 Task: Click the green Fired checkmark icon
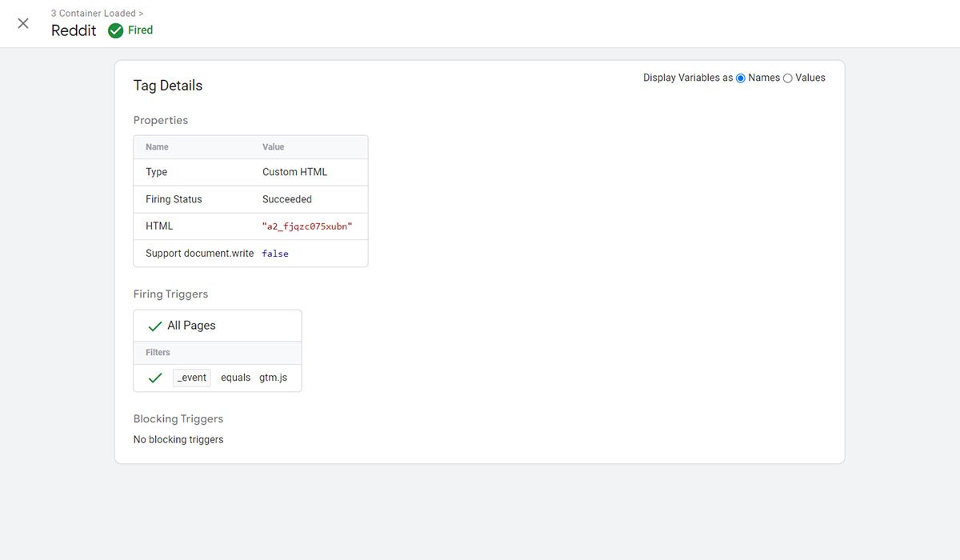point(115,30)
